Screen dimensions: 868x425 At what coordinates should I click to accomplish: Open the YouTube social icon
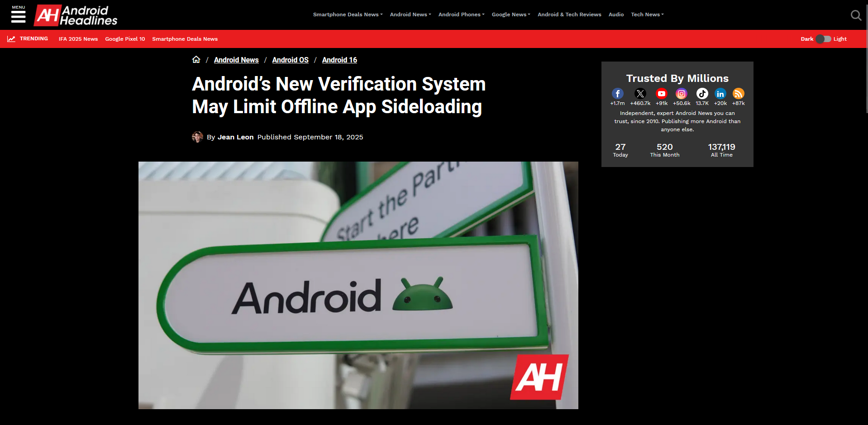tap(662, 94)
